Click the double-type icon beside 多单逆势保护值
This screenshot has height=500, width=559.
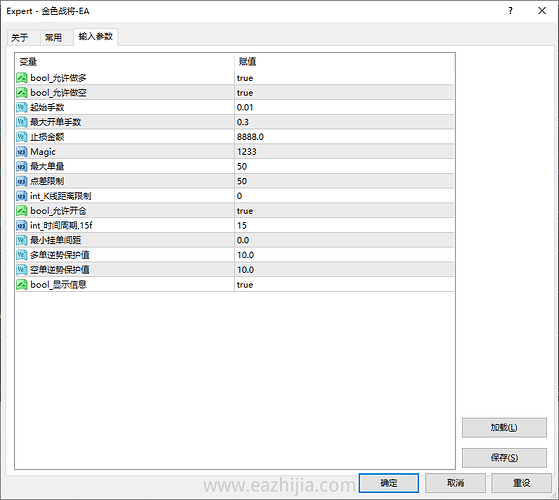tap(22, 255)
